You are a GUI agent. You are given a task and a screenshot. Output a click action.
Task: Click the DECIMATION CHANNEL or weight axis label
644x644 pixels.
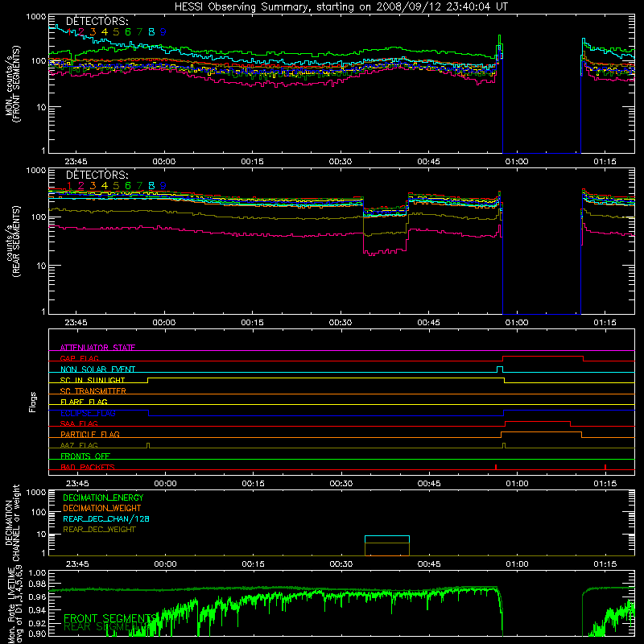click(13, 523)
